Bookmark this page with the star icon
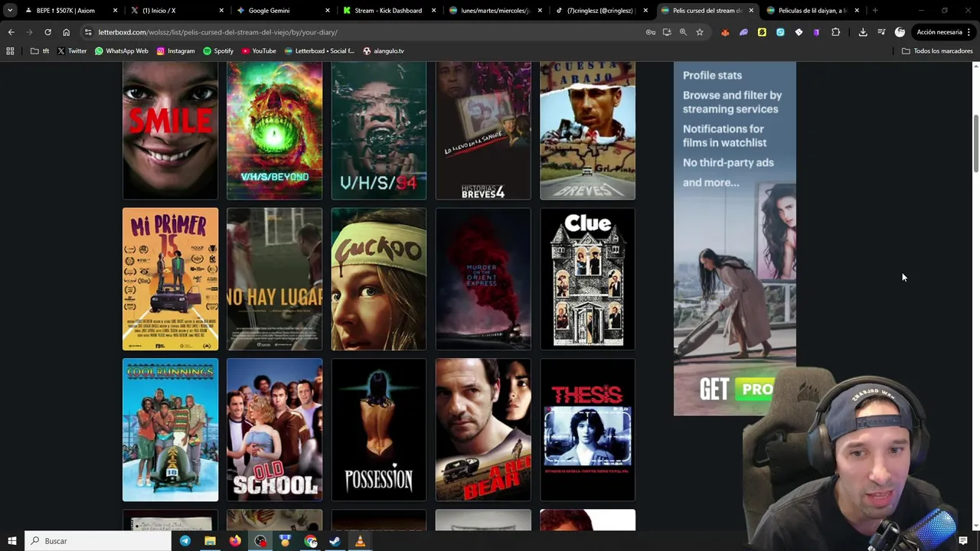 coord(700,32)
